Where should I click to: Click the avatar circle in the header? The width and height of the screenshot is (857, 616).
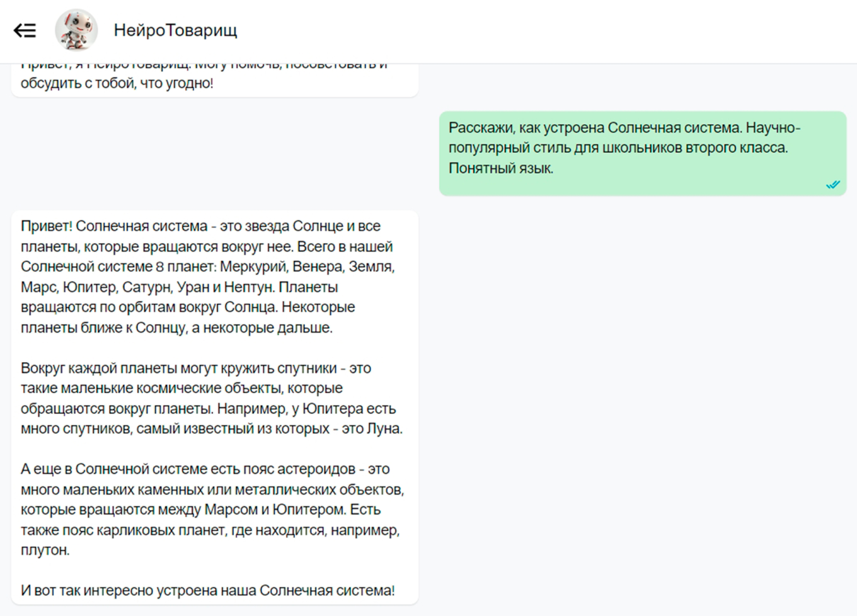(76, 30)
